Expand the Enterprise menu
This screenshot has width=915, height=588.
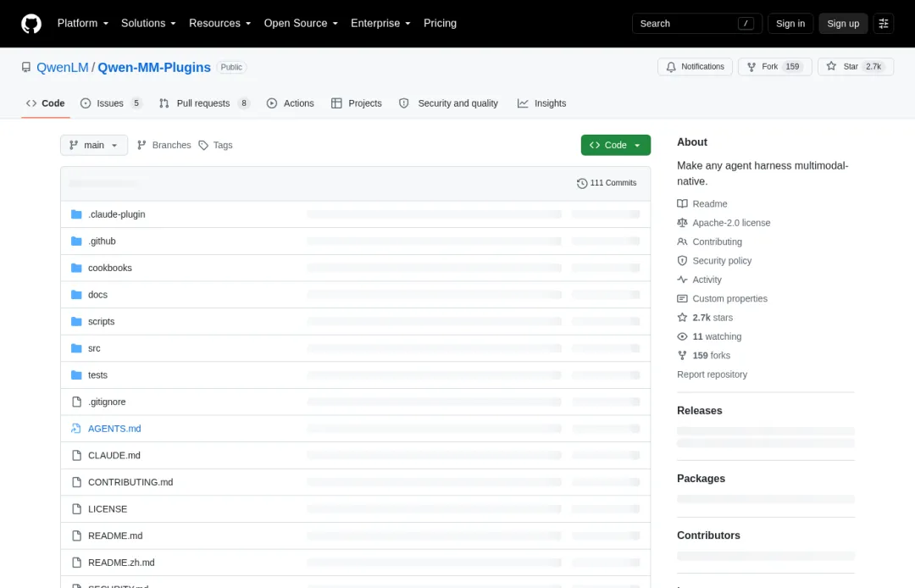380,24
